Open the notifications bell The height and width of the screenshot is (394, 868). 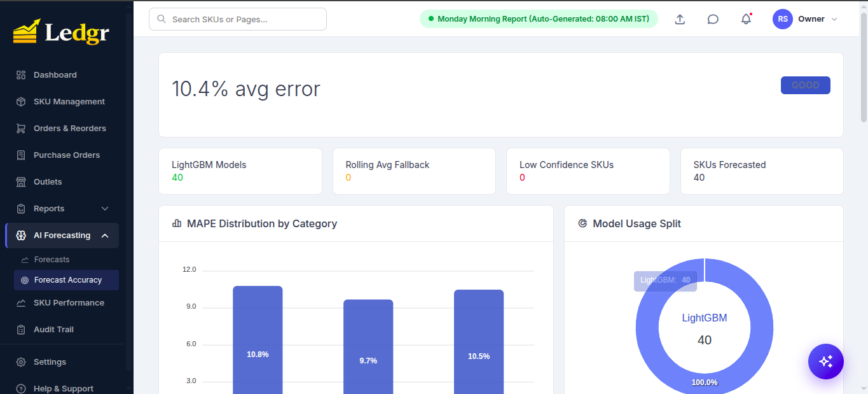746,19
